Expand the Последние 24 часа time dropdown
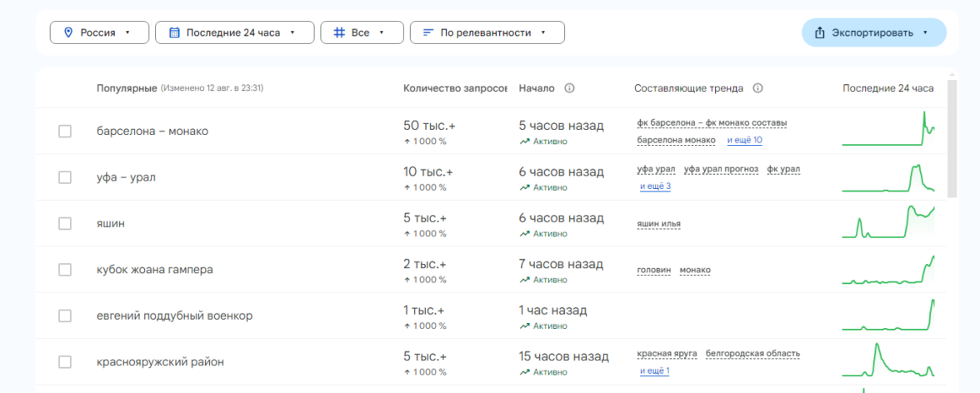Screen dimensions: 980x393 click(234, 32)
